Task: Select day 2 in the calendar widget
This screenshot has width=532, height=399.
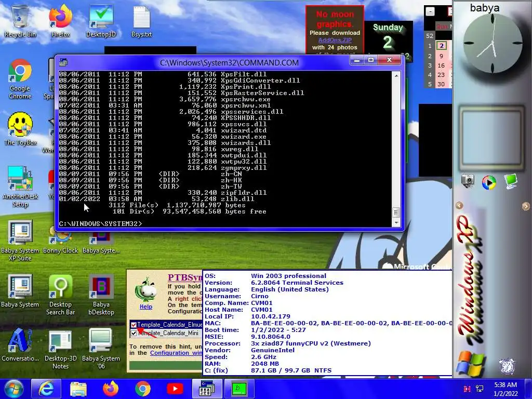Action: tap(441, 46)
